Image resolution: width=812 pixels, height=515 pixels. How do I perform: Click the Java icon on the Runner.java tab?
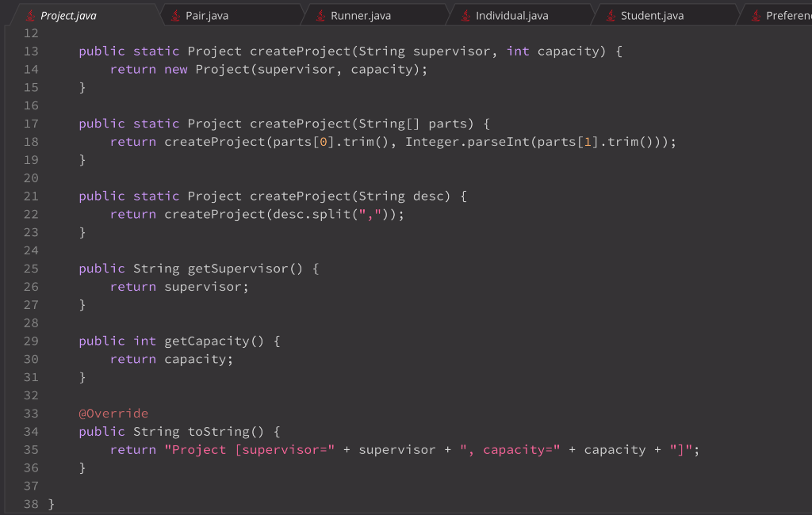pos(320,16)
